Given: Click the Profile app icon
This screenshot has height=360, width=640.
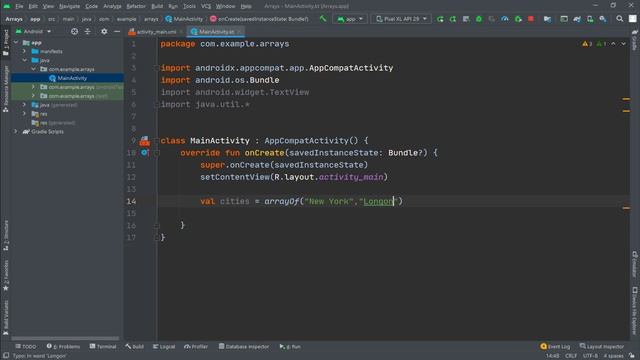Looking at the screenshot, I should pos(505,19).
